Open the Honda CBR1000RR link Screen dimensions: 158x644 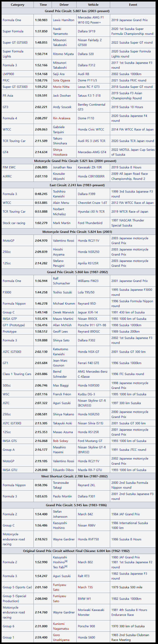click(91, 176)
